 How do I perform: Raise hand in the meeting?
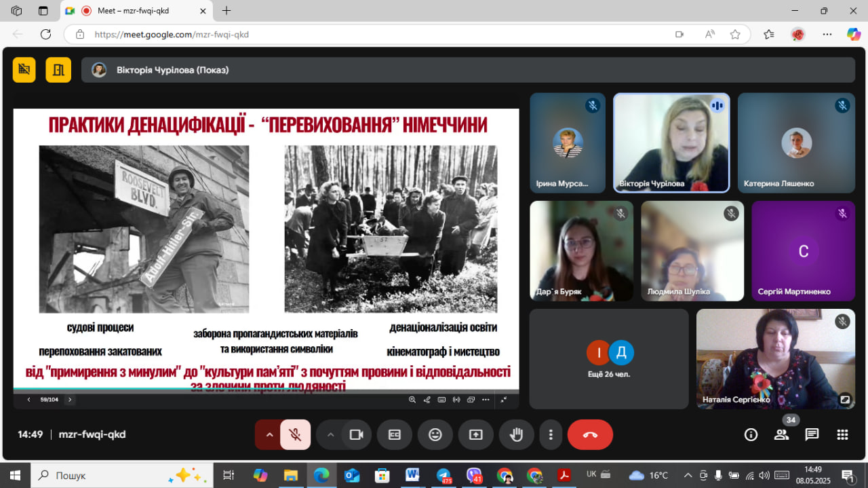click(517, 434)
